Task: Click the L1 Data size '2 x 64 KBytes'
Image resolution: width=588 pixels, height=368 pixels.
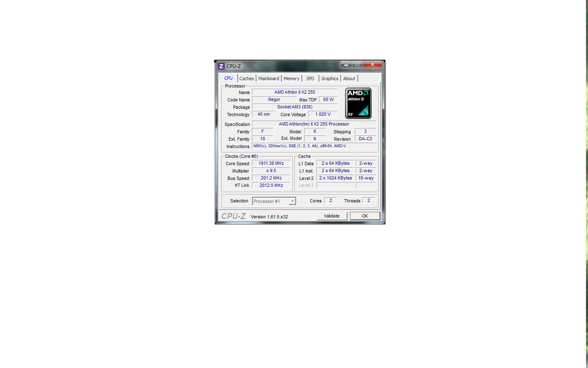Action: (336, 163)
